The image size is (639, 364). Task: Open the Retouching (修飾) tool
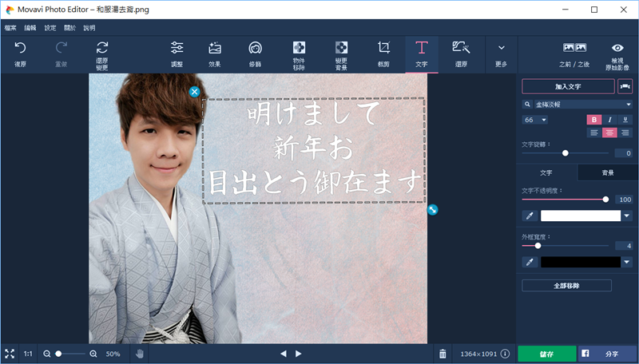coord(255,54)
